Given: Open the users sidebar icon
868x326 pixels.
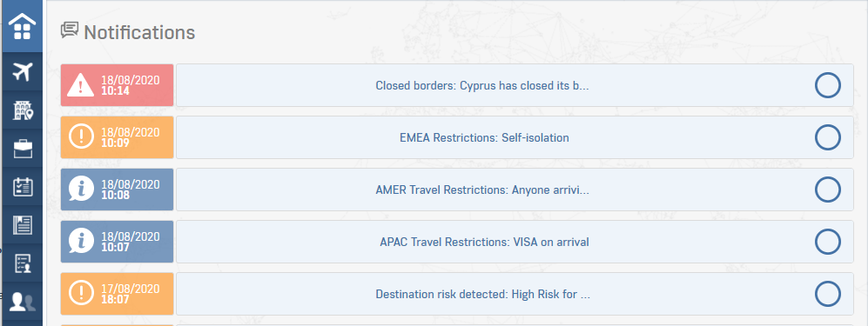Looking at the screenshot, I should [22, 302].
